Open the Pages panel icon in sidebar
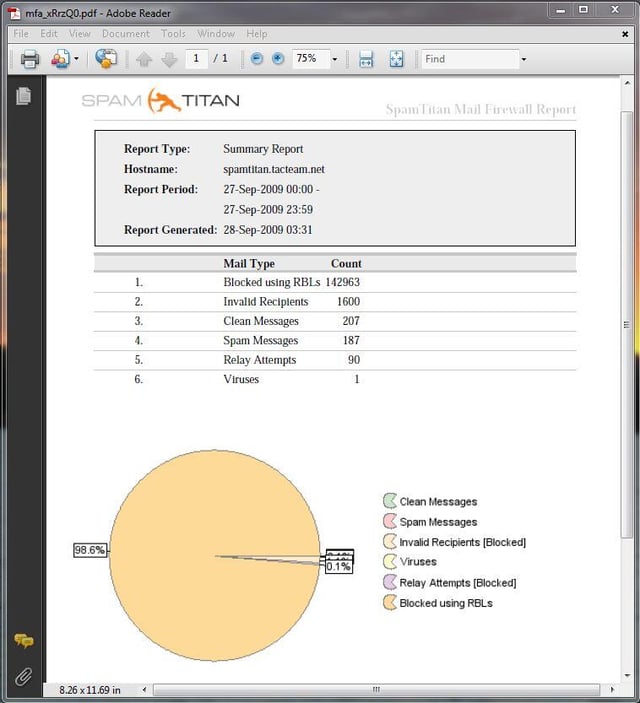This screenshot has width=640, height=703. point(24,96)
